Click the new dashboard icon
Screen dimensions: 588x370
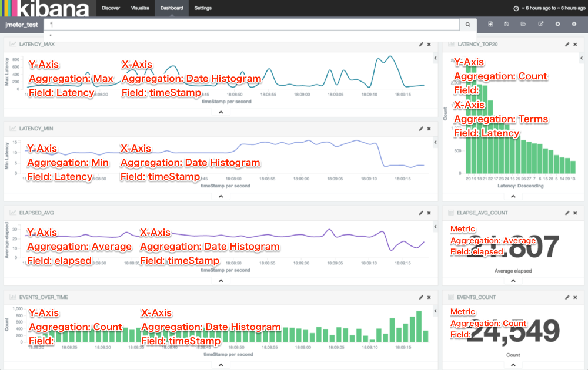pos(490,24)
